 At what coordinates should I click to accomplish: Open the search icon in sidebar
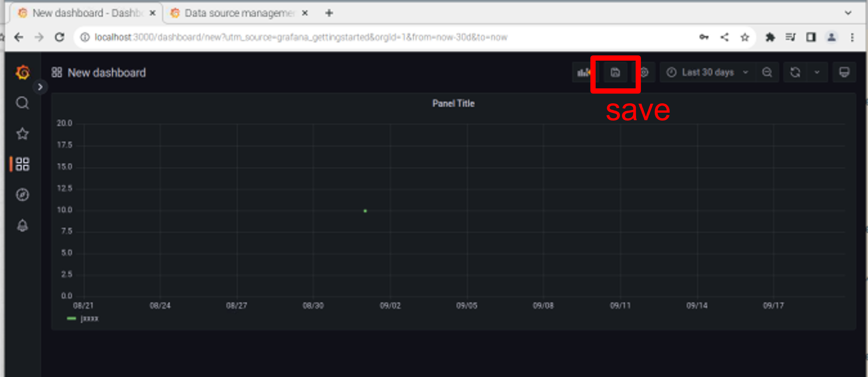click(22, 103)
